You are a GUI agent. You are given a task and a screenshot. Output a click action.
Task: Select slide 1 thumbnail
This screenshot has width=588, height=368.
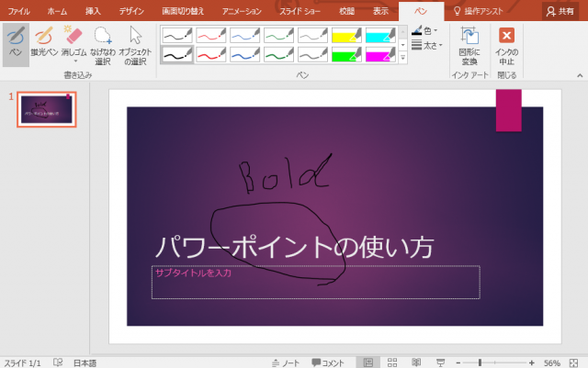pos(46,109)
